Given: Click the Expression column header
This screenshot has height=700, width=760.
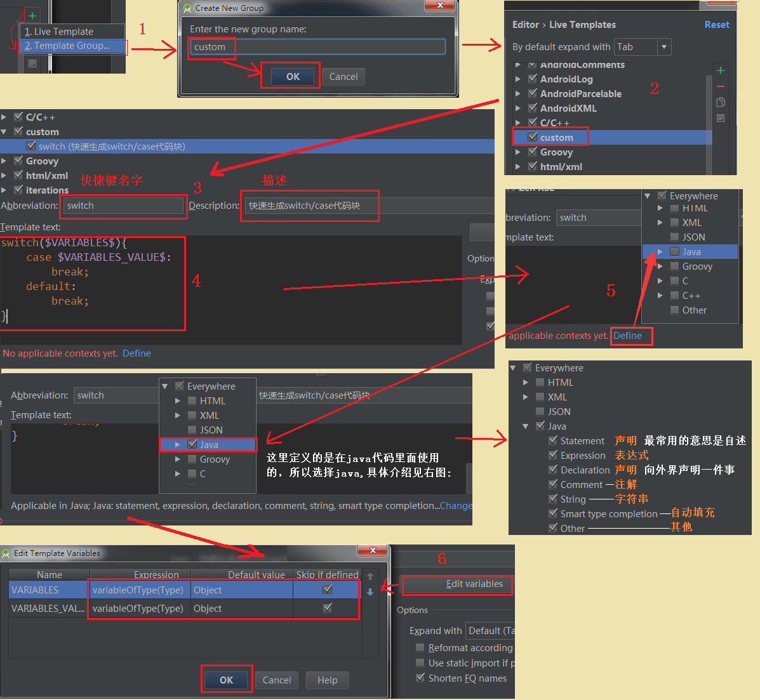Looking at the screenshot, I should 139,574.
